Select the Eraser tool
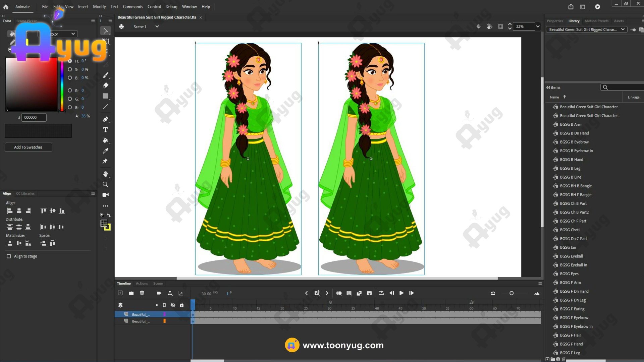644x362 pixels. coord(105,85)
